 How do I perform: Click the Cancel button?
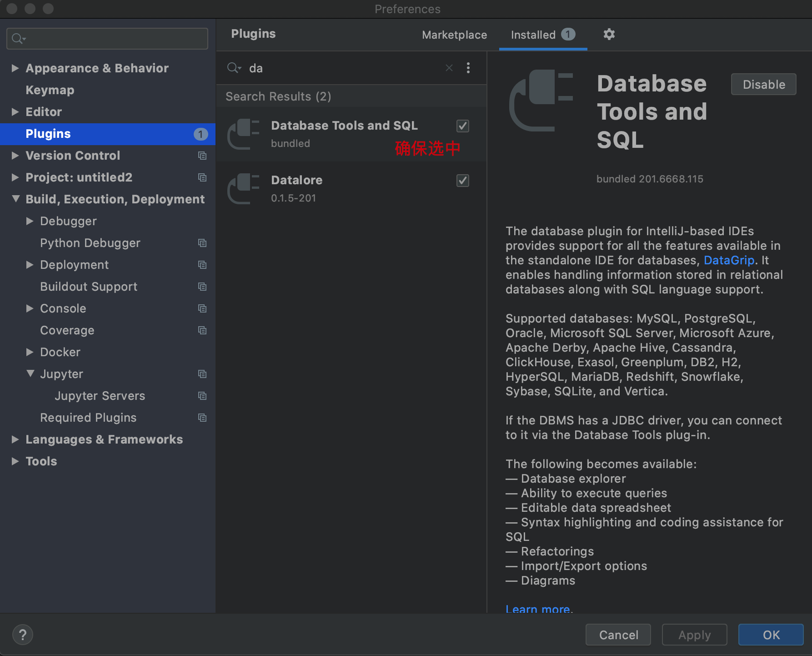click(618, 635)
